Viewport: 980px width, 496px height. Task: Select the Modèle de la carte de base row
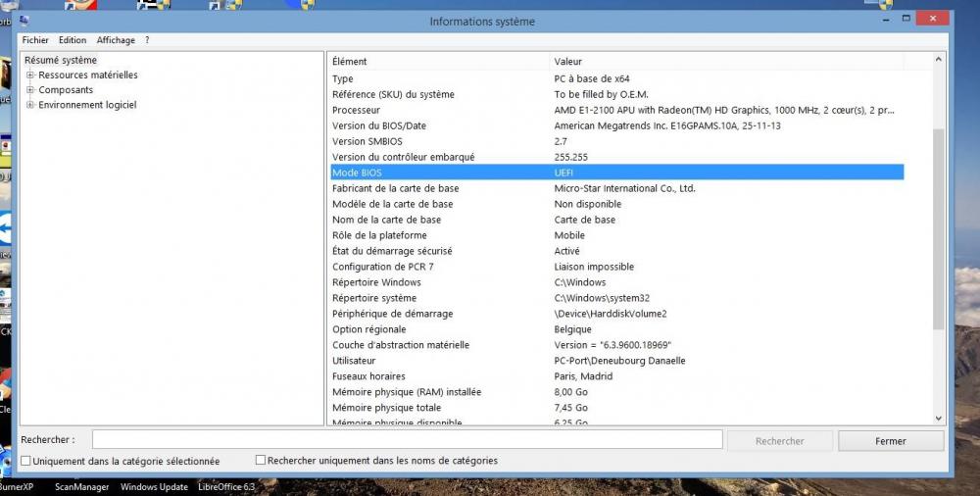pos(616,204)
